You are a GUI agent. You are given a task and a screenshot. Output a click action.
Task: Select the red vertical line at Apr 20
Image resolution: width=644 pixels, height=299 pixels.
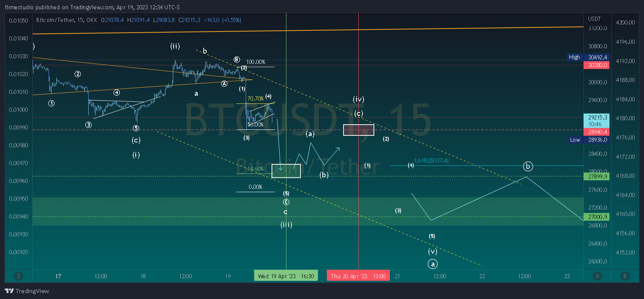coord(358,141)
